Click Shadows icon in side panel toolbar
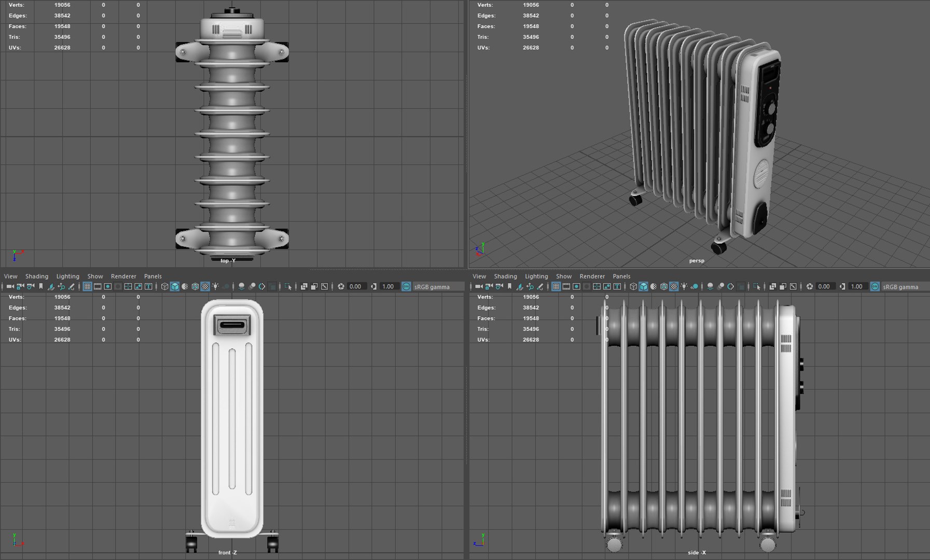Image resolution: width=930 pixels, height=560 pixels. click(x=695, y=286)
